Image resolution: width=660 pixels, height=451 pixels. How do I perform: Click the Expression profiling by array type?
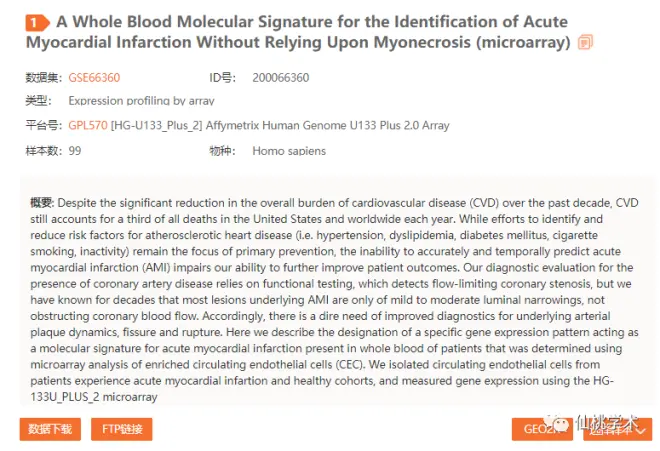tap(141, 101)
